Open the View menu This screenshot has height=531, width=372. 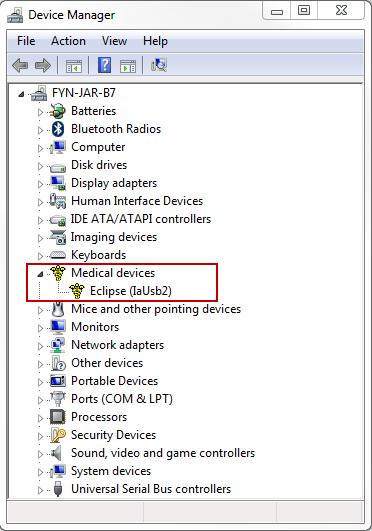pos(115,41)
